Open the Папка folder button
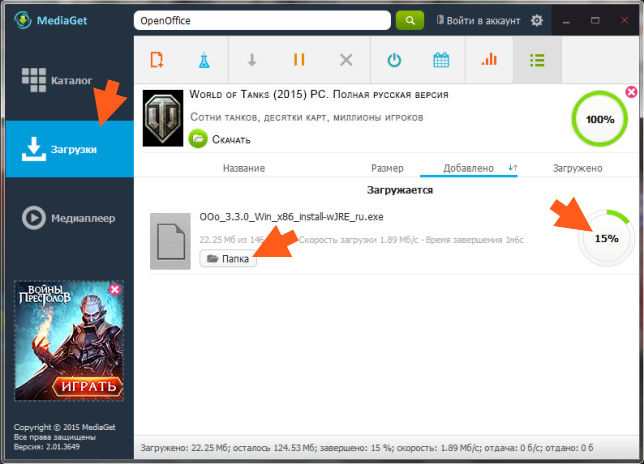 (x=228, y=259)
